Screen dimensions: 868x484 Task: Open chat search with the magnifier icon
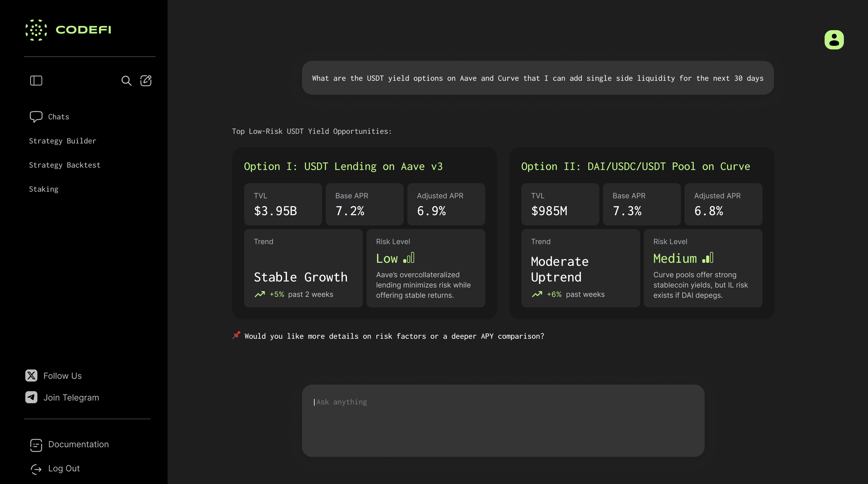pos(126,81)
